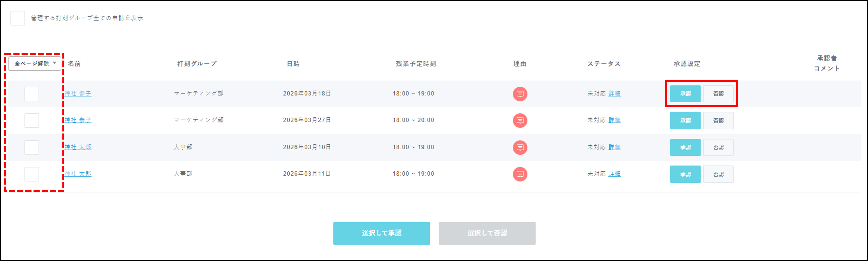This screenshot has height=261, width=868.
Task: Click the 選択して承認 bulk approve button
Action: point(381,233)
